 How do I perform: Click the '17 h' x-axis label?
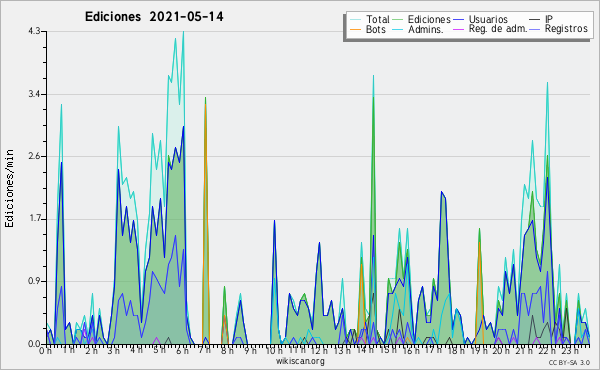(x=433, y=351)
